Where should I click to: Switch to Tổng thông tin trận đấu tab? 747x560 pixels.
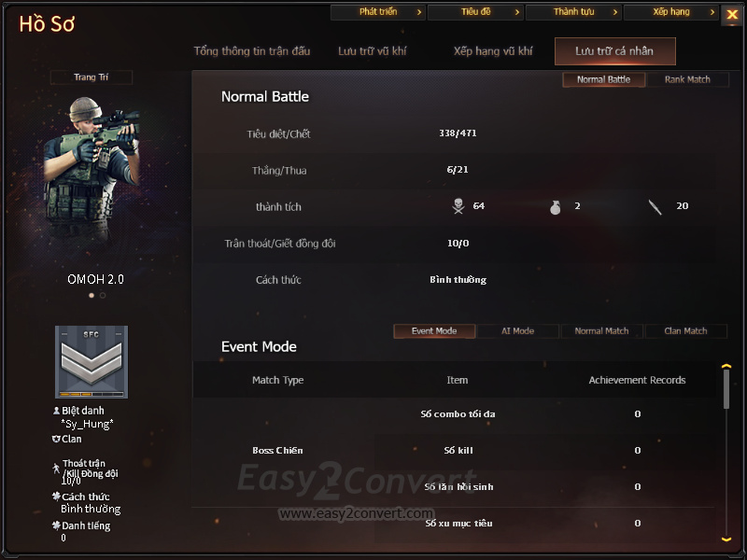252,51
